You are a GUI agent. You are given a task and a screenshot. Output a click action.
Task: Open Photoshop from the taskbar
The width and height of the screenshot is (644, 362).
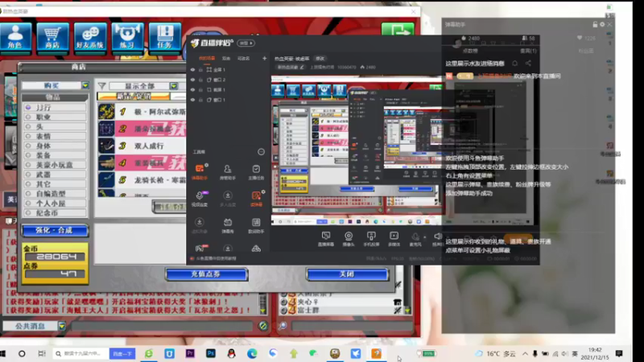(x=211, y=353)
